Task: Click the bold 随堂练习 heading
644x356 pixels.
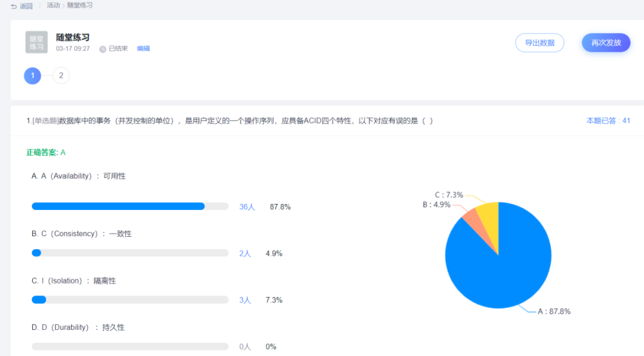Action: coord(73,38)
